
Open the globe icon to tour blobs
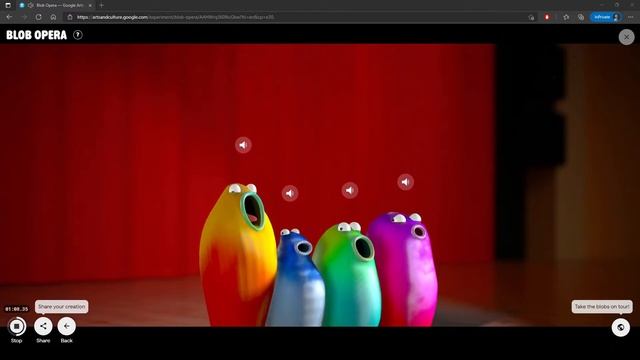(620, 327)
